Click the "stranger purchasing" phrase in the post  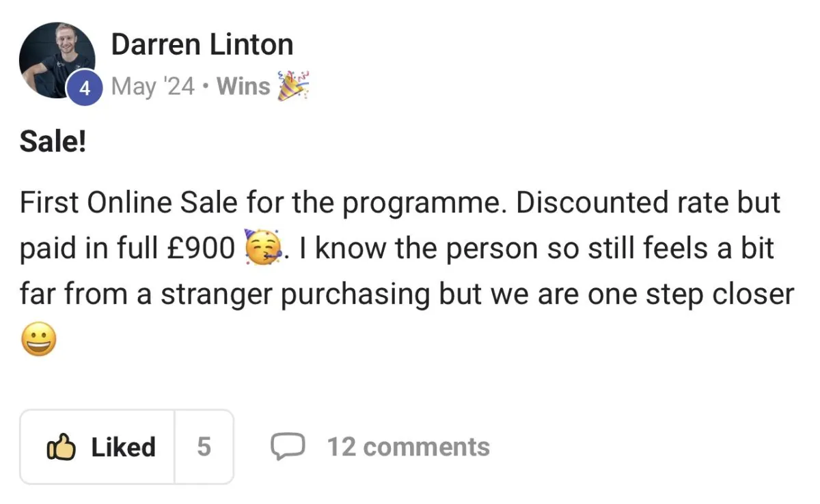point(296,295)
